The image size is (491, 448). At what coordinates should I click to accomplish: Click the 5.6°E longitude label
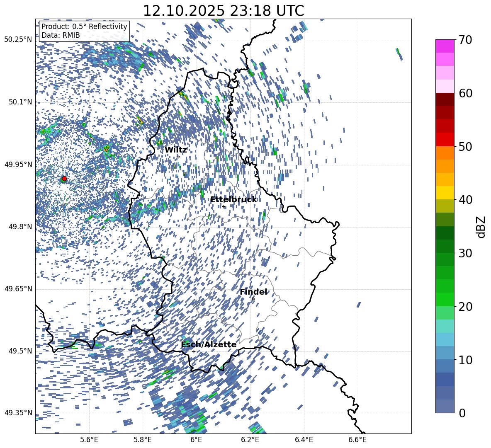click(x=89, y=440)
